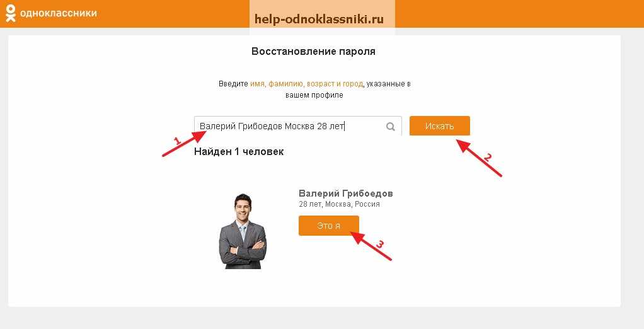This screenshot has width=644, height=329.
Task: Click the '28 лет, Москва, Россия' details line
Action: coord(339,204)
